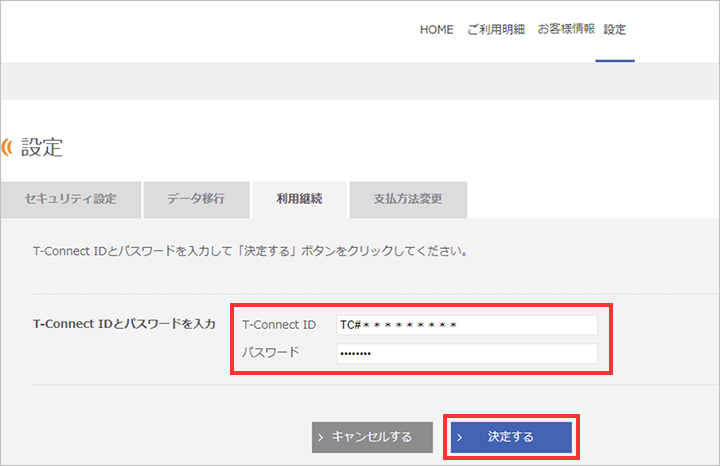Open the データ移行 tab
The width and height of the screenshot is (720, 466).
(196, 199)
